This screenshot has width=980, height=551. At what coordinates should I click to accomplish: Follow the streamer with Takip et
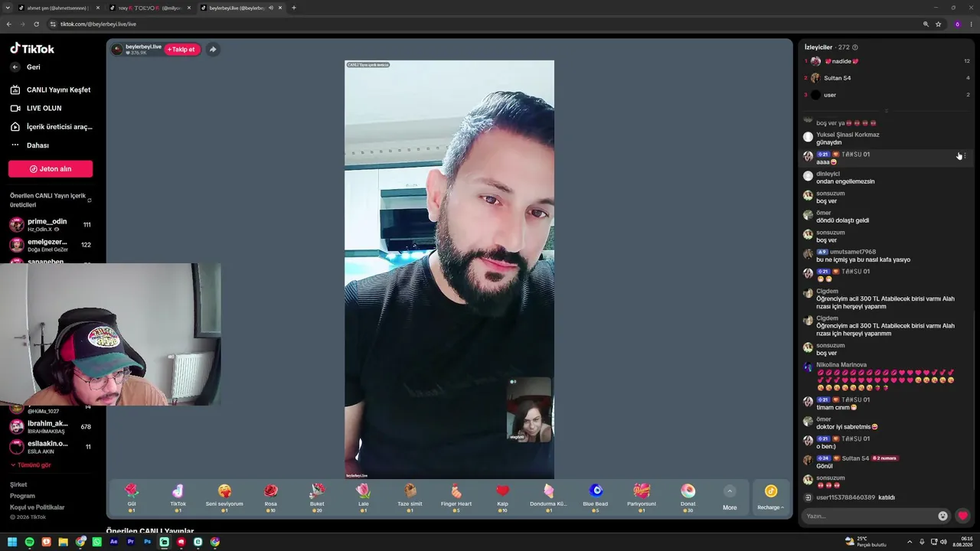(181, 49)
